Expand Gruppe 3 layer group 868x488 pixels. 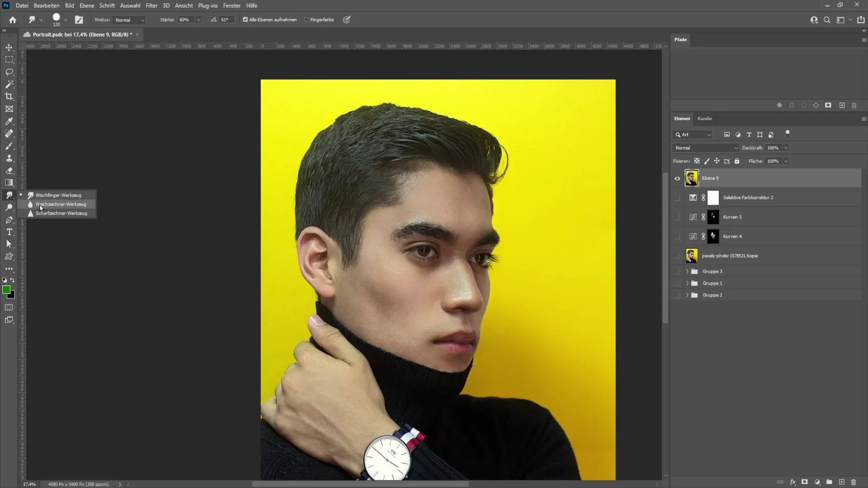click(x=687, y=271)
